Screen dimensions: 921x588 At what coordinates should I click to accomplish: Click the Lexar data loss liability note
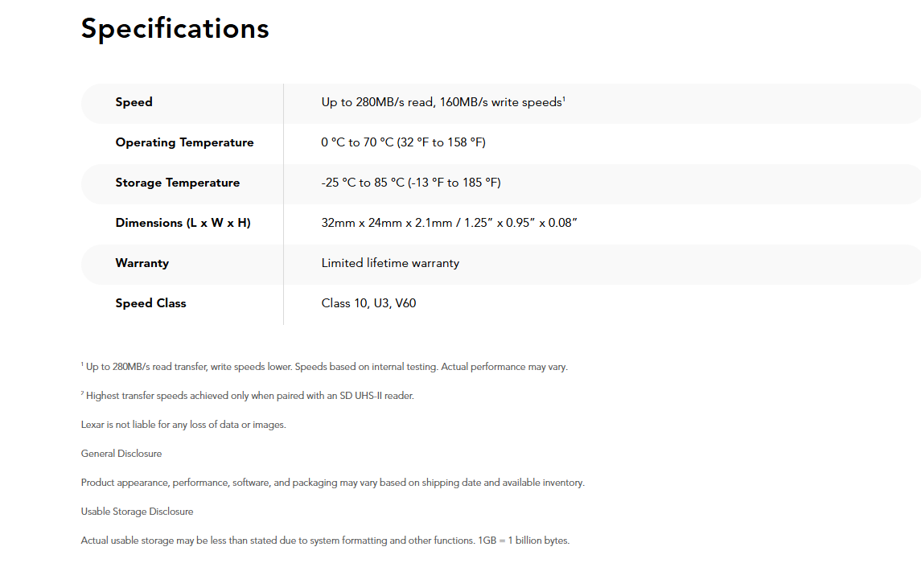click(183, 425)
